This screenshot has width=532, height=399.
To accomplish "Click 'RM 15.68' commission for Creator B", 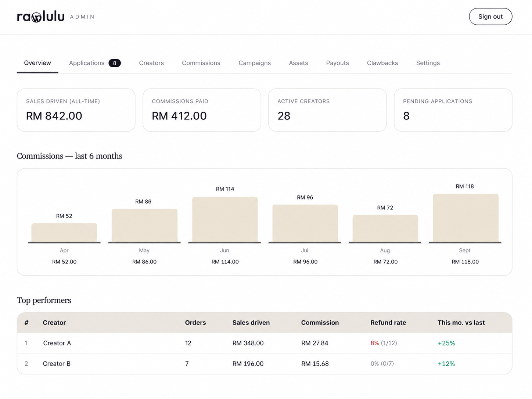I will coord(315,364).
